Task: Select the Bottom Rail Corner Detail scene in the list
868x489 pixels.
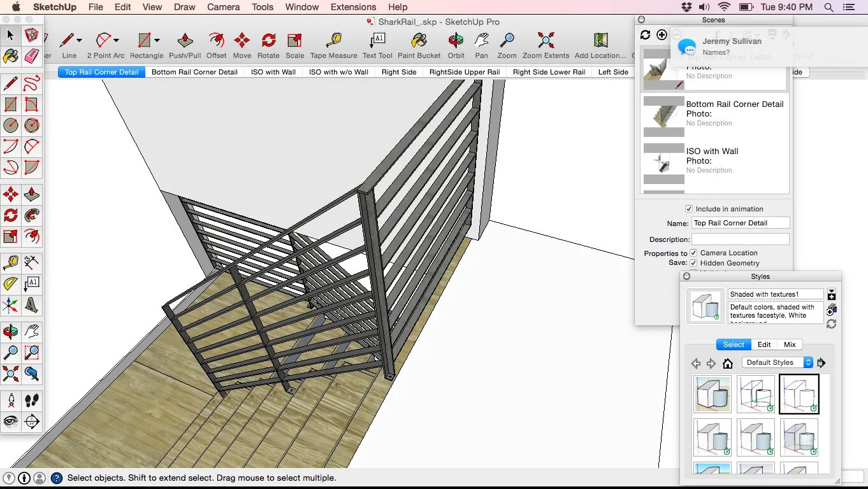Action: pyautogui.click(x=714, y=117)
